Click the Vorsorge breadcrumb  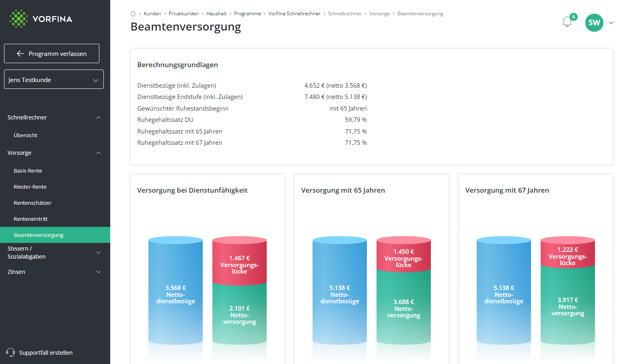click(379, 14)
